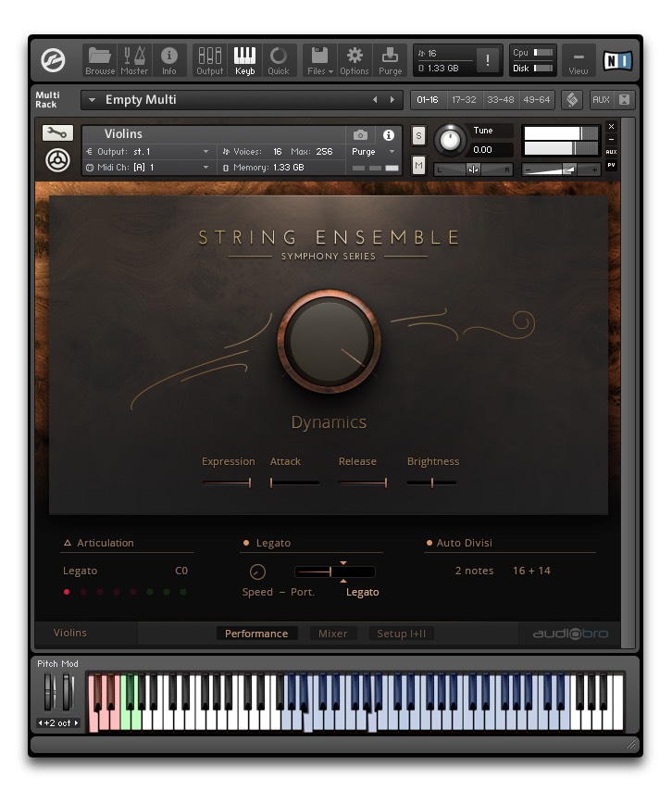This screenshot has height=791, width=672.
Task: Click the instrument volume slider
Action: tap(562, 170)
